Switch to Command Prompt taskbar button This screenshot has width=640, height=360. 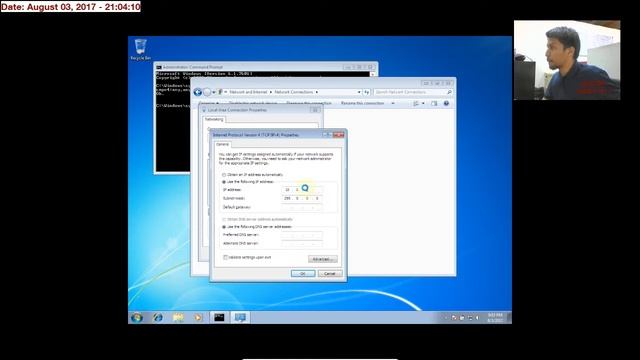click(219, 317)
